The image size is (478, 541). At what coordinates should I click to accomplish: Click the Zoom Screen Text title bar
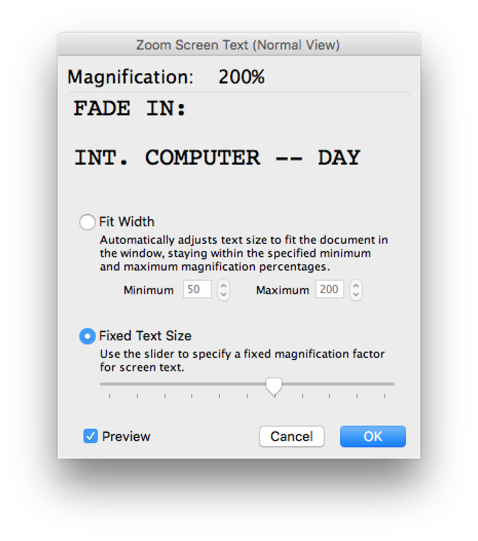239,45
